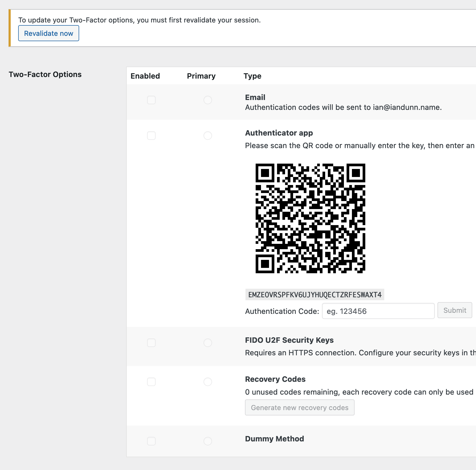Screen dimensions: 476x470
Task: Mark Recovery Codes as primary
Action: click(208, 382)
